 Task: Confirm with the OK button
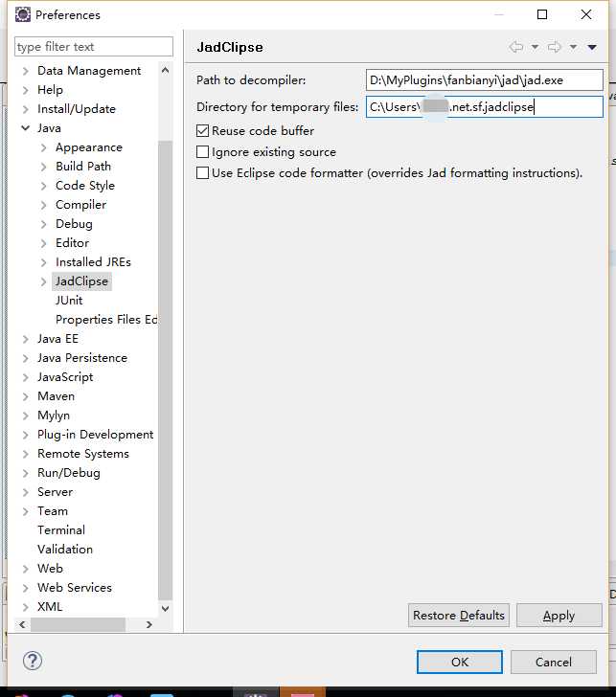460,662
